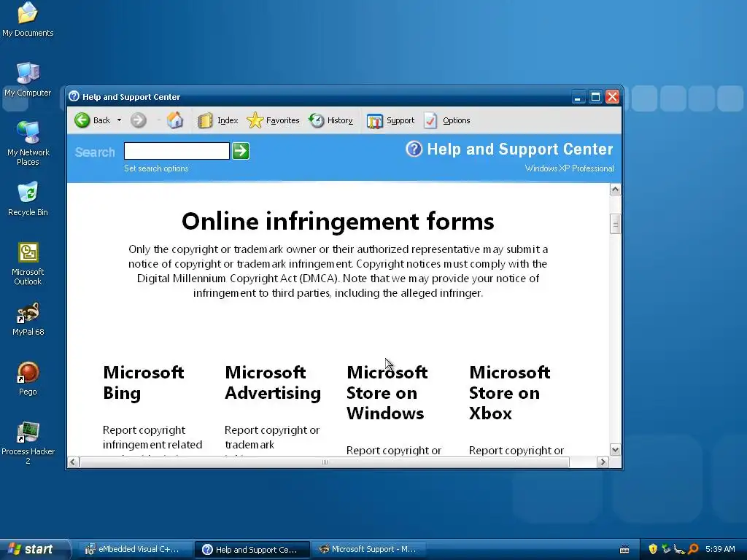Select the My Documents desktop icon
Image resolution: width=747 pixels, height=560 pixels.
tap(28, 20)
